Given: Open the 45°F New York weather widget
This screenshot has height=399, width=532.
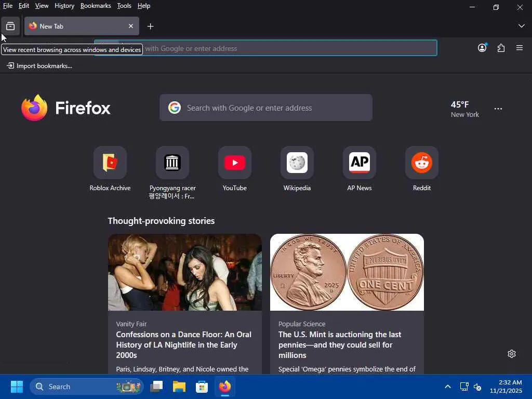Looking at the screenshot, I should coord(465,109).
